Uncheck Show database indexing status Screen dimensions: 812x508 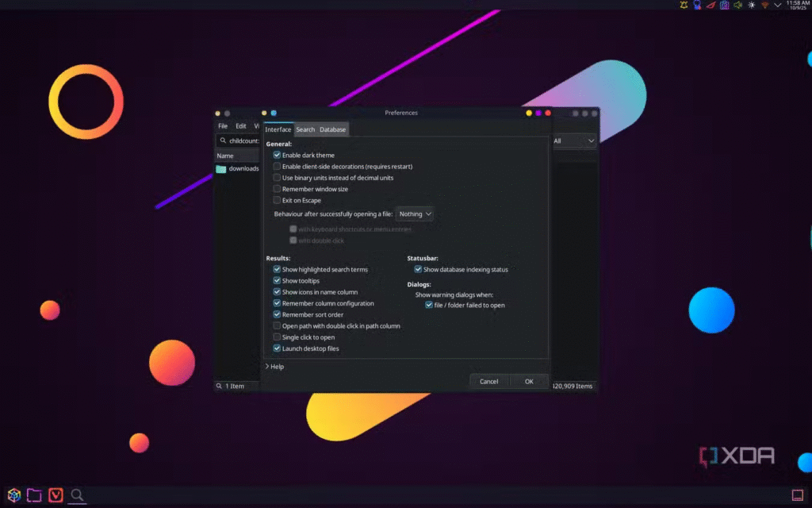418,270
